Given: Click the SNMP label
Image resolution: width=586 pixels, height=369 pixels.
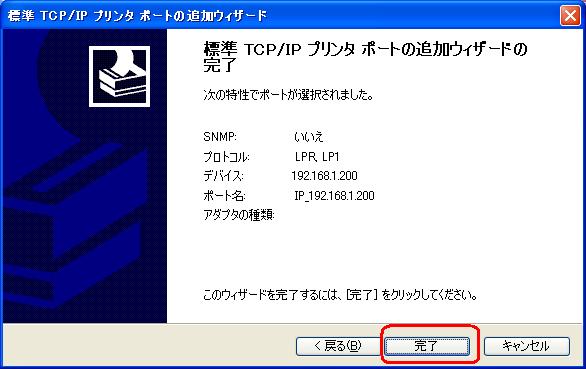Looking at the screenshot, I should coord(220,137).
